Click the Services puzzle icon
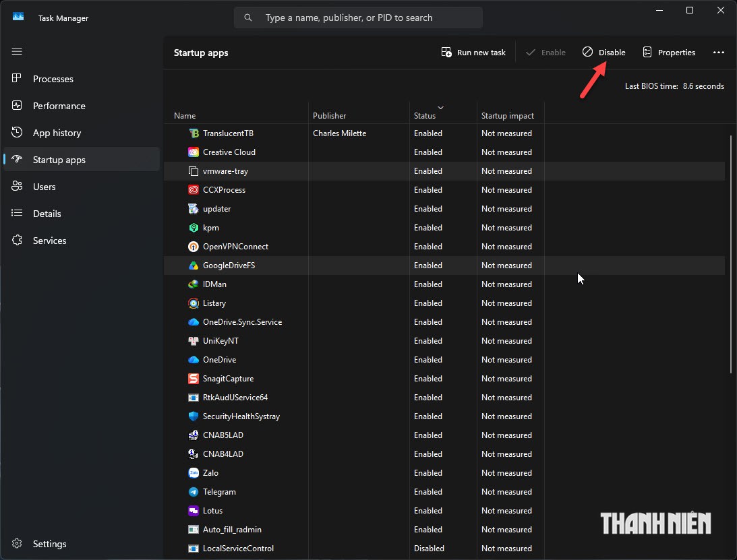 [x=17, y=240]
